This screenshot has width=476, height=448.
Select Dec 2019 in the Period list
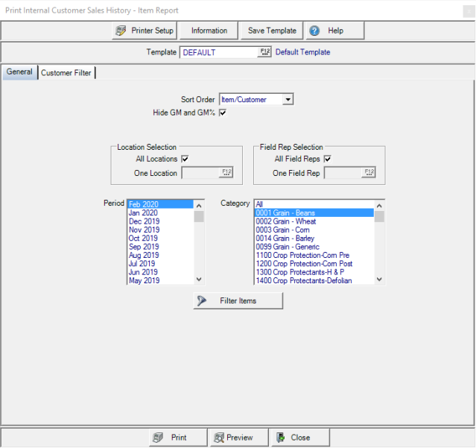pos(145,221)
